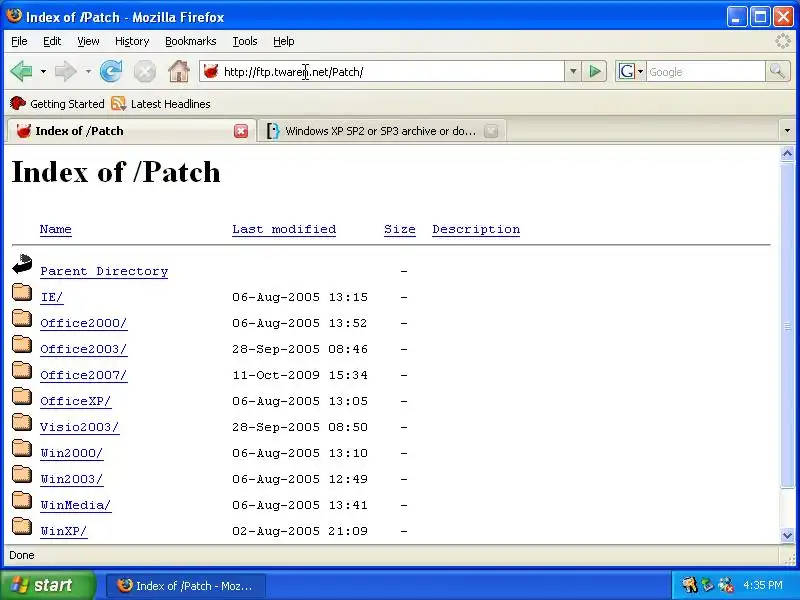Sort by the Size column link
The image size is (800, 600).
click(400, 229)
